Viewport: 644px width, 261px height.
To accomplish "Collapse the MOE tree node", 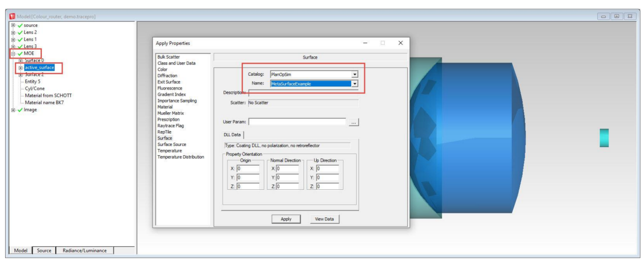I will (x=13, y=53).
